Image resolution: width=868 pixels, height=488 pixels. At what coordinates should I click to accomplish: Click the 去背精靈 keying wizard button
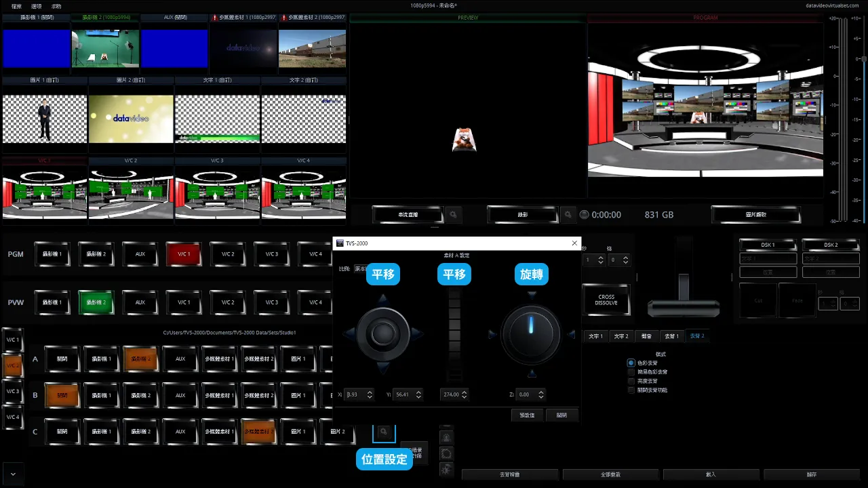pos(510,474)
